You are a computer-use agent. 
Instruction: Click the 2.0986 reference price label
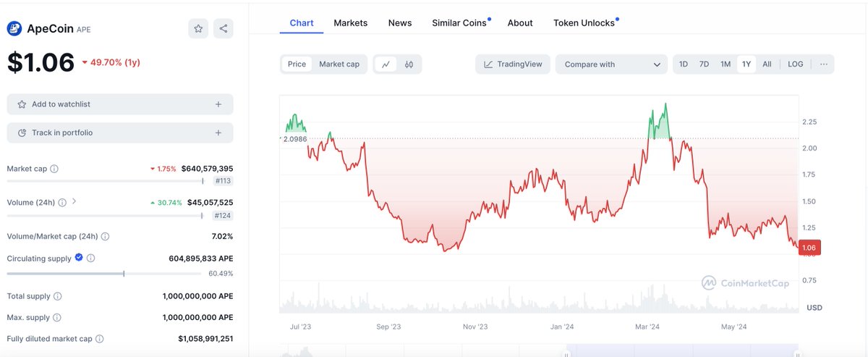pos(294,138)
